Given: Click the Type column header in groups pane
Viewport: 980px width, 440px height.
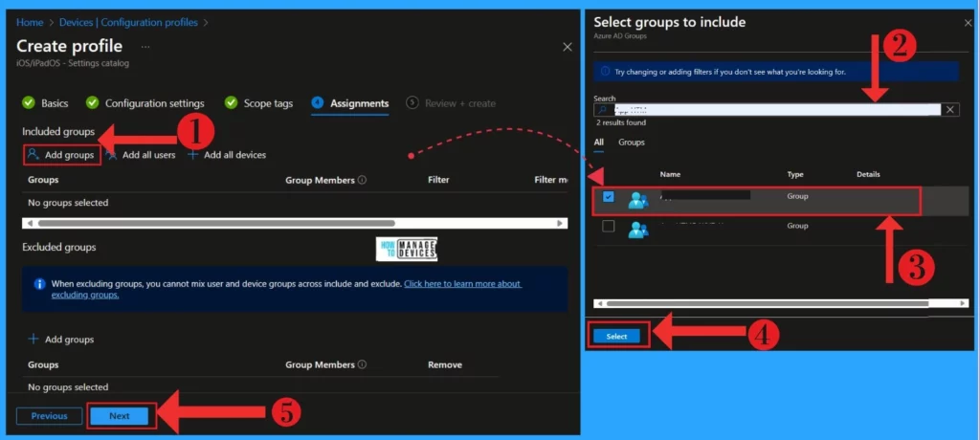Looking at the screenshot, I should click(795, 174).
